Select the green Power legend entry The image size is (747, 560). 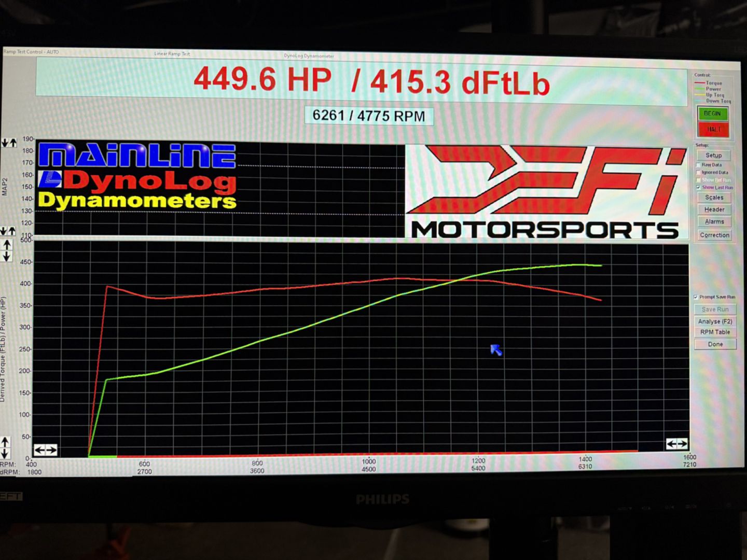(709, 89)
